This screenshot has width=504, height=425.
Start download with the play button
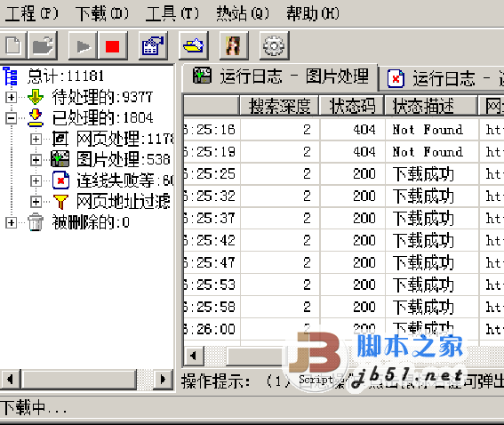83,46
